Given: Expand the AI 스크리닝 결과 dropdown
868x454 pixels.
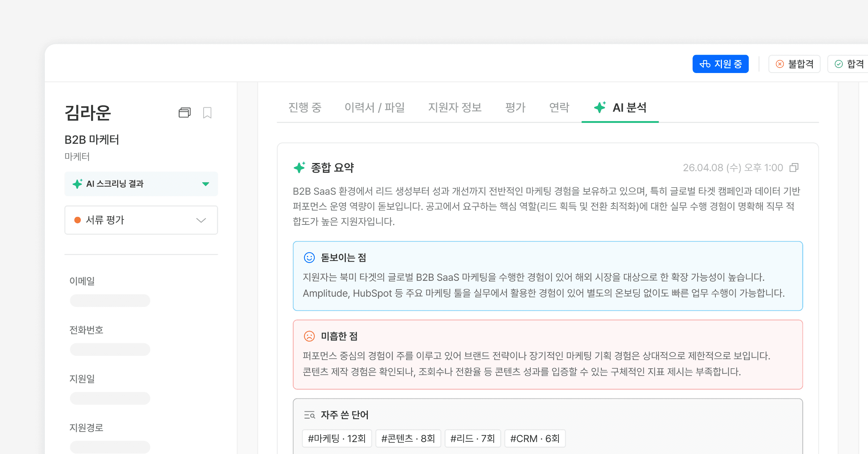Looking at the screenshot, I should click(205, 184).
